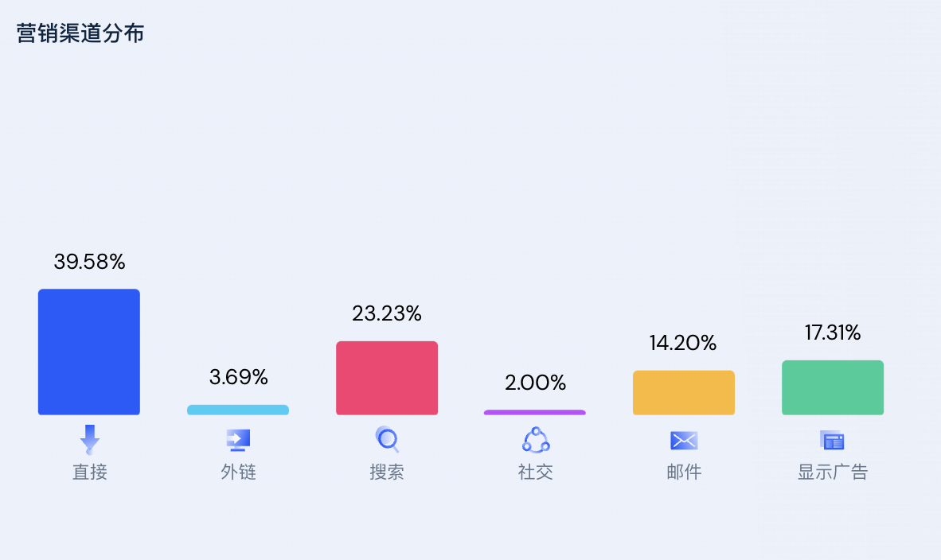Select the green 显示广告 bar
Screen dimensions: 941x560
tap(833, 387)
